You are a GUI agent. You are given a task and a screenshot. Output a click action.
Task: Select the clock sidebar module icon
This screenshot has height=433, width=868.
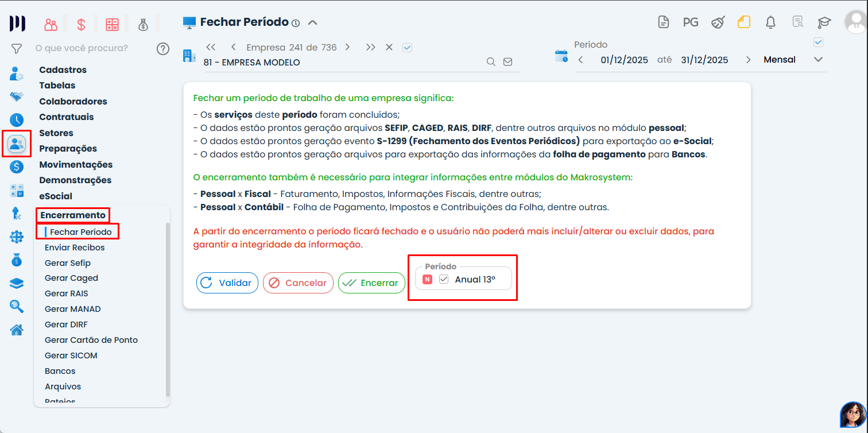17,120
